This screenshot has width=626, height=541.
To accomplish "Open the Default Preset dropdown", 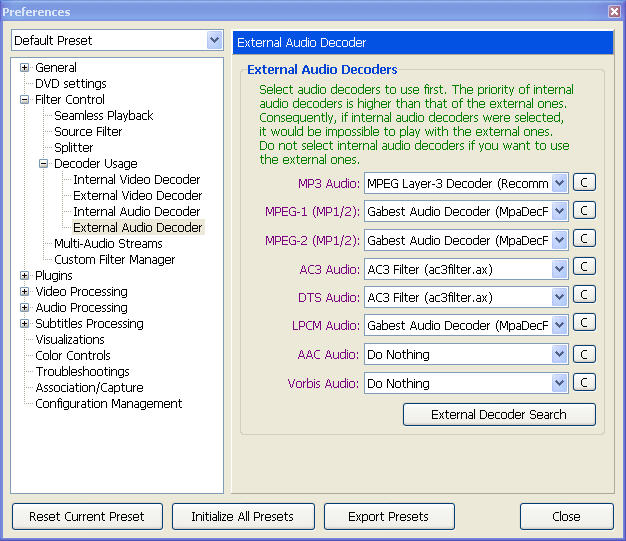I will pyautogui.click(x=214, y=41).
